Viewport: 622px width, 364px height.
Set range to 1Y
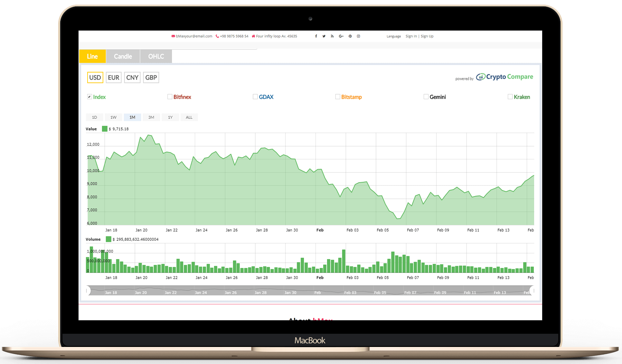(x=170, y=117)
